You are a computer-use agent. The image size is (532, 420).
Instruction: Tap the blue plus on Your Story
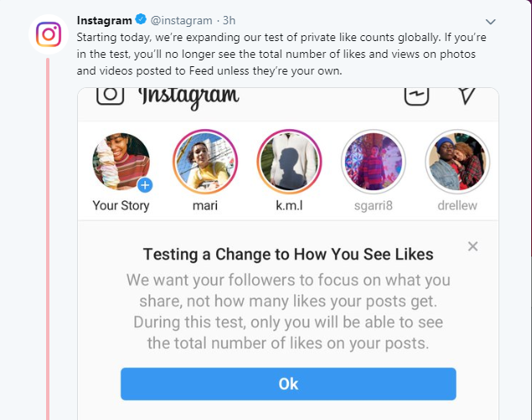coord(145,185)
